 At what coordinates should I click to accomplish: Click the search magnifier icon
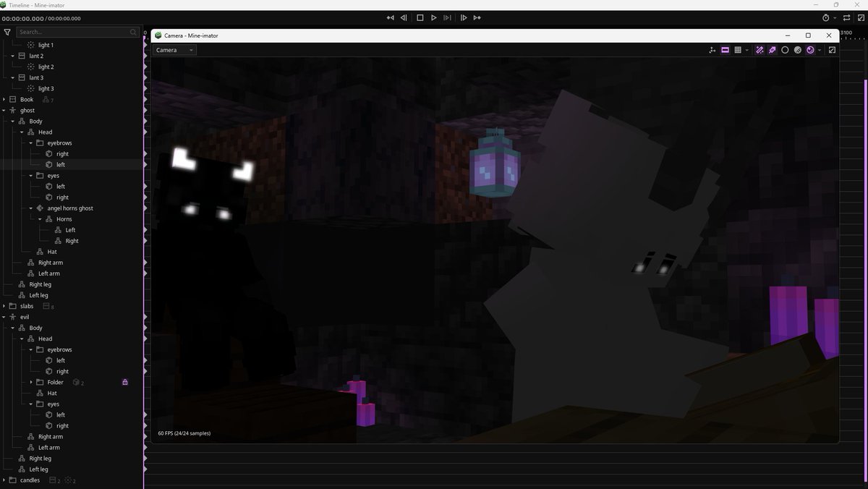tap(133, 32)
